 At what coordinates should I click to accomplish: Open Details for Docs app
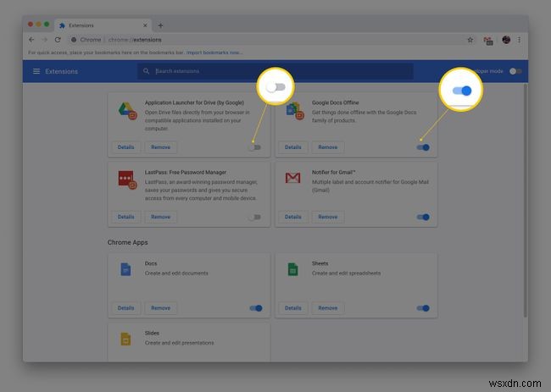coord(125,308)
